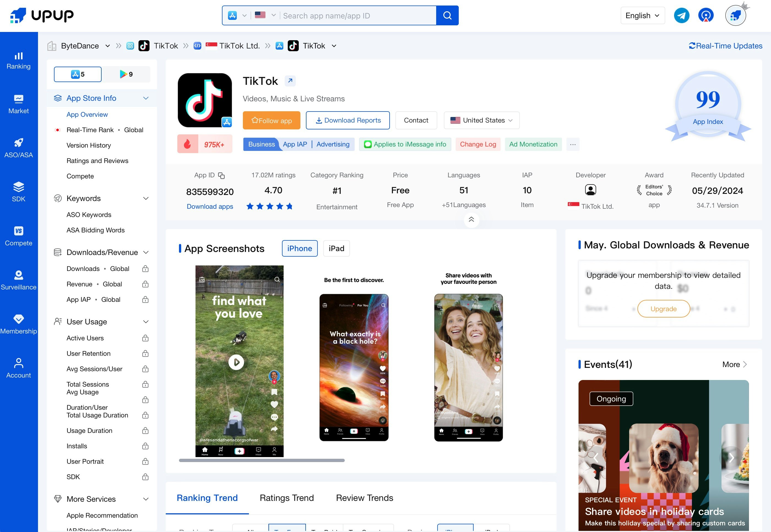Click the lock icon beside Active Users
The image size is (771, 532).
145,338
